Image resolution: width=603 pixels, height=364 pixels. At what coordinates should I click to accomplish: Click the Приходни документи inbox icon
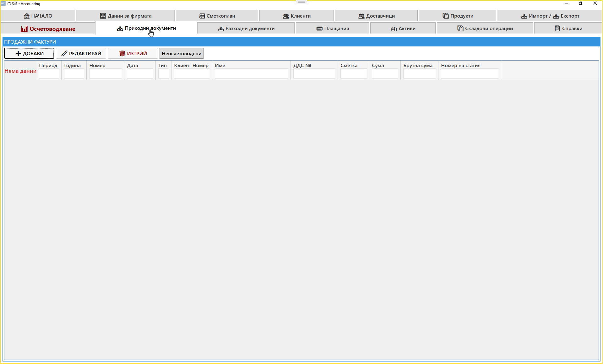pos(120,29)
